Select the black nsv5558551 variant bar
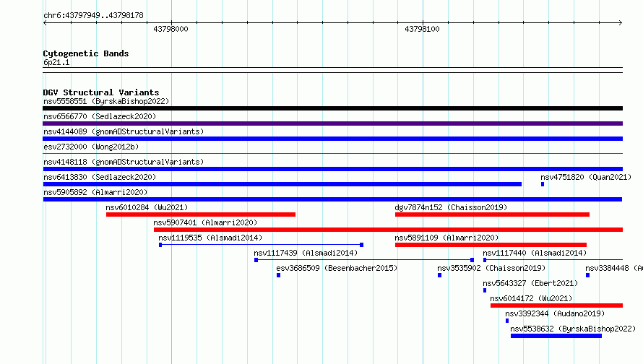 pyautogui.click(x=332, y=108)
